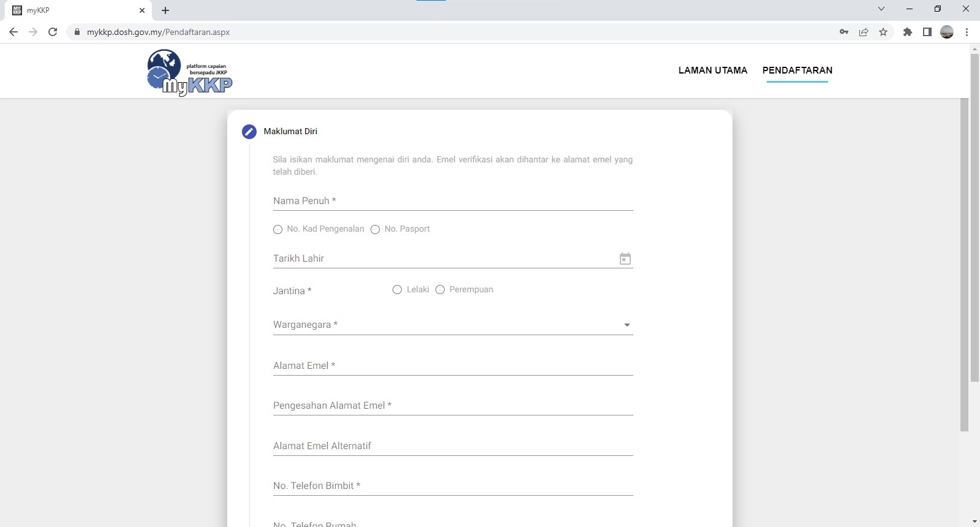Open the PENDAFTARAN navigation item
The width and height of the screenshot is (980, 527).
797,70
